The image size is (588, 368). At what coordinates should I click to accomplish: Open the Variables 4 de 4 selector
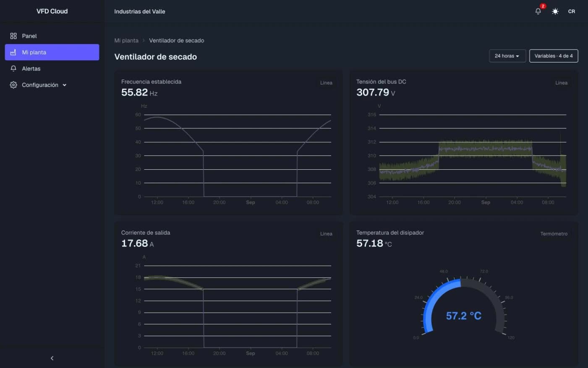[x=554, y=56]
